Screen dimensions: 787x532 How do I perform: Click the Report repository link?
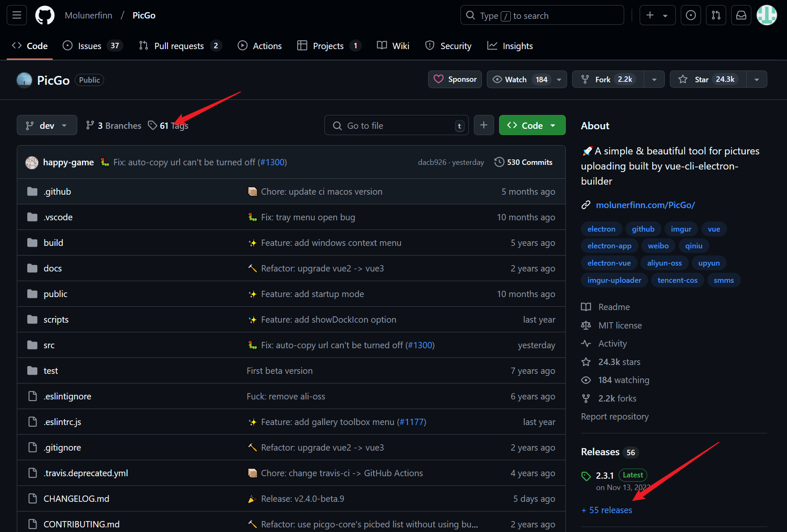(615, 417)
